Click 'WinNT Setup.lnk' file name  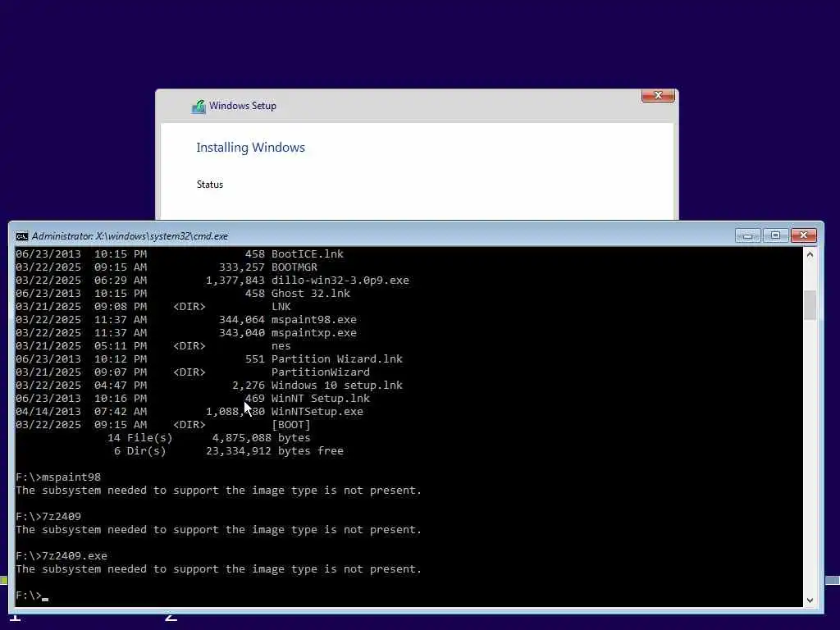pyautogui.click(x=321, y=398)
